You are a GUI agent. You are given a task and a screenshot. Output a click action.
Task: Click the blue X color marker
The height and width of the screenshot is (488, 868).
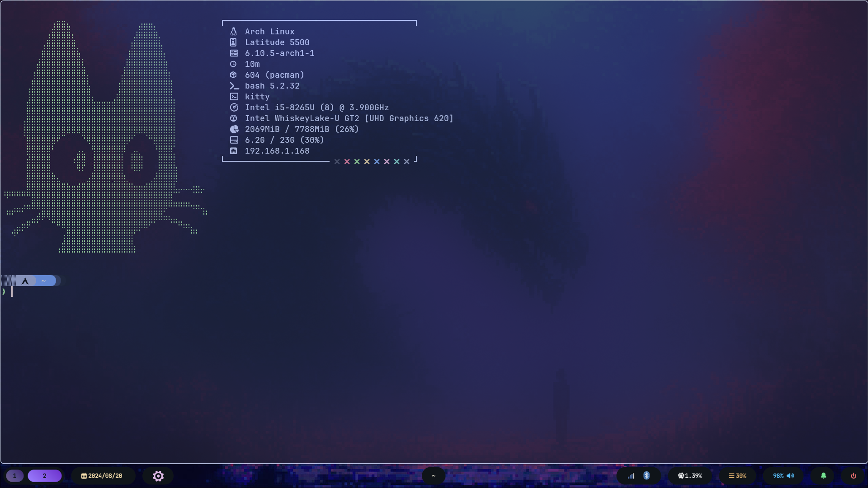(x=377, y=162)
